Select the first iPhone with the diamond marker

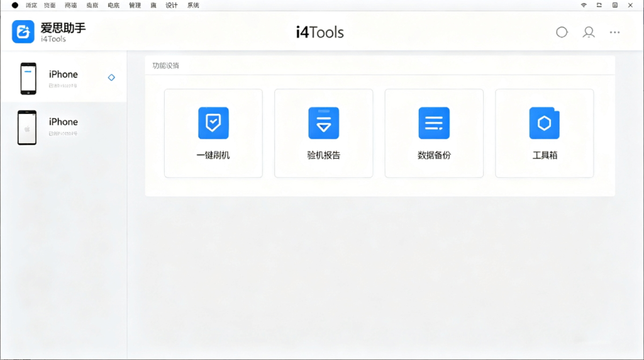coord(64,78)
